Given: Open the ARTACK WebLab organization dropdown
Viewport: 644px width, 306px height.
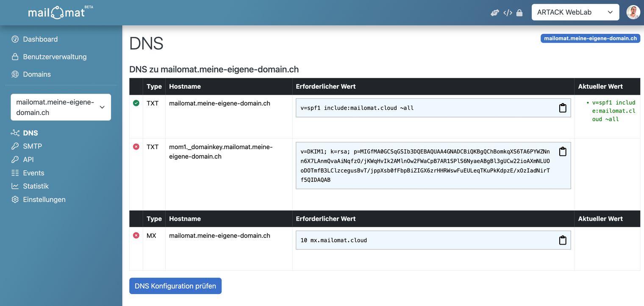Looking at the screenshot, I should [575, 12].
